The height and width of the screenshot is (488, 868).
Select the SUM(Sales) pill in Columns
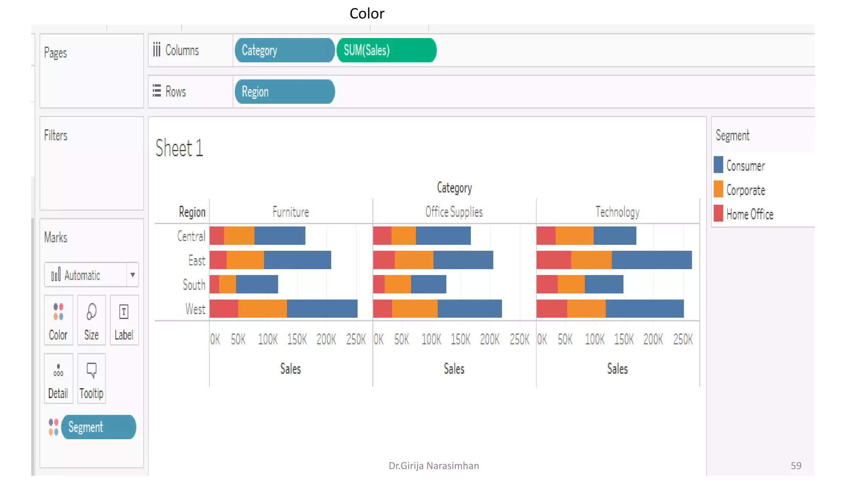coord(386,50)
